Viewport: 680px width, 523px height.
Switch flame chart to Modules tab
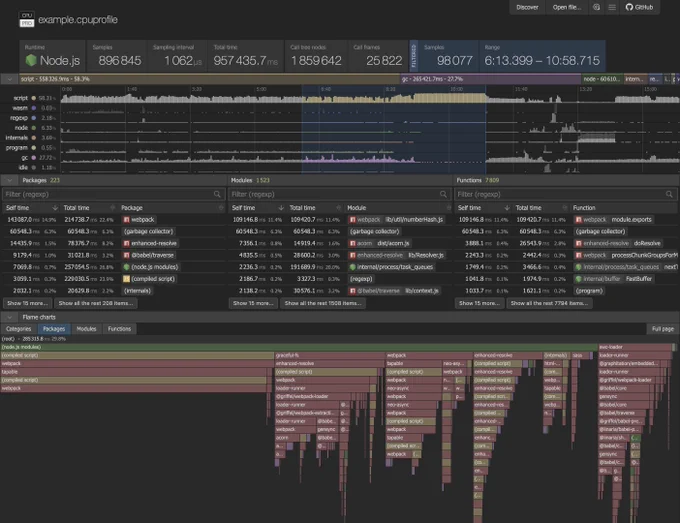coord(86,329)
